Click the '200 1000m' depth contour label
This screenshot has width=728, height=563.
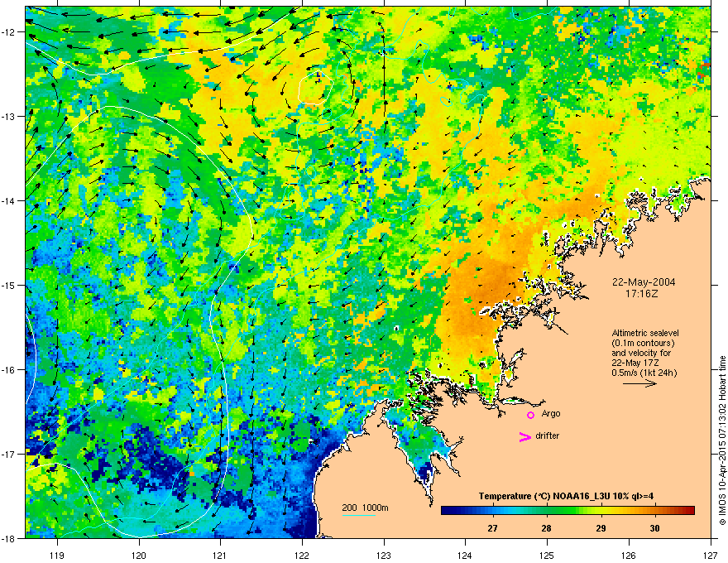point(365,508)
